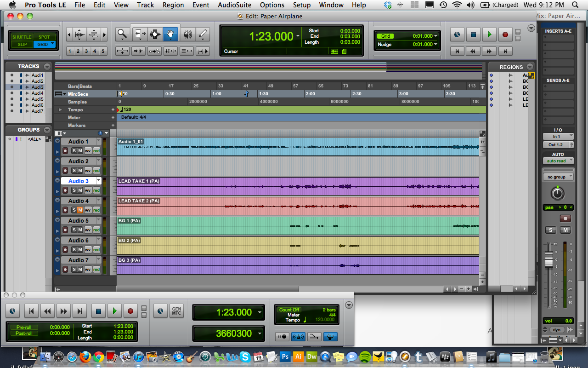Select the Pencil tool
Viewport: 588px width, 368px height.
tap(203, 34)
